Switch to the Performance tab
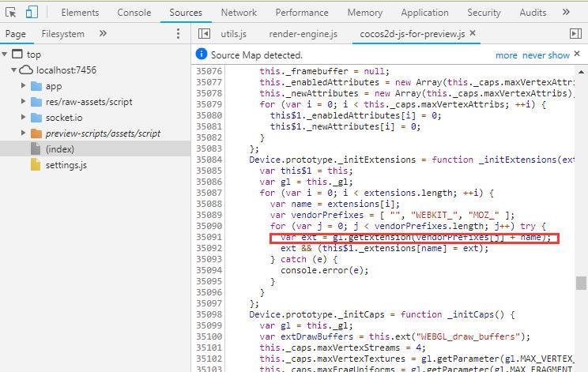This screenshot has height=372, width=588. point(302,13)
